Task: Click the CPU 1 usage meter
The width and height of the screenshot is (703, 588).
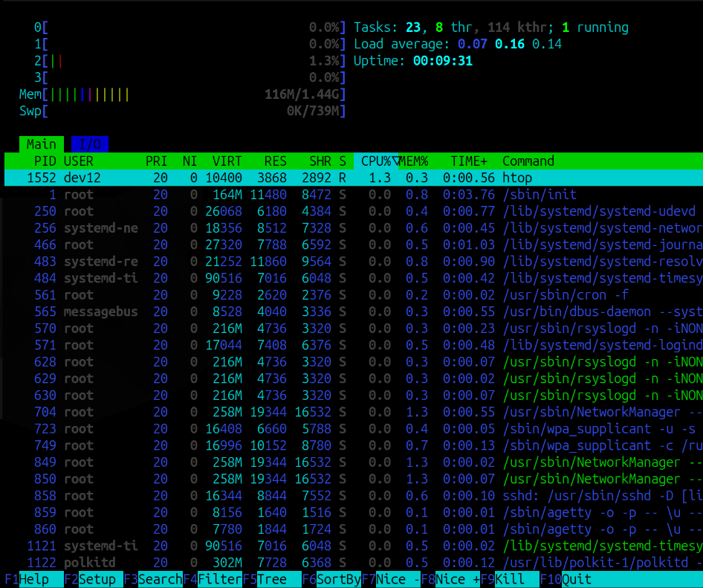Action: tap(189, 44)
